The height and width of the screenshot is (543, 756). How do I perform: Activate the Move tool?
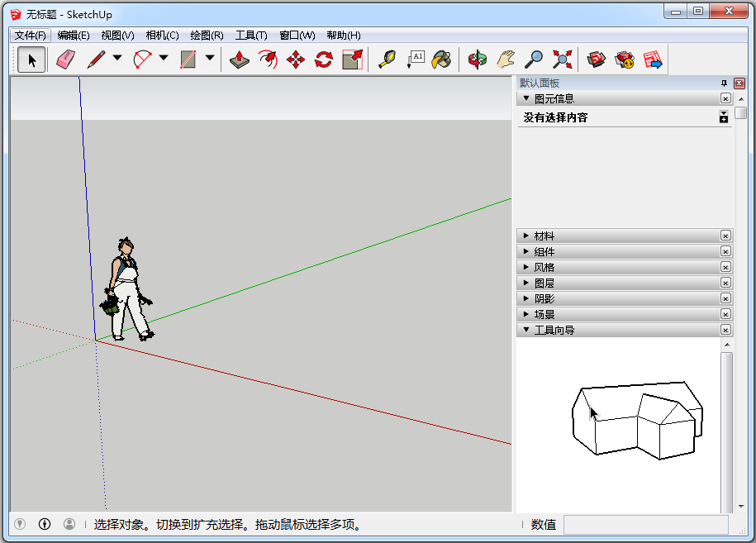coord(295,59)
